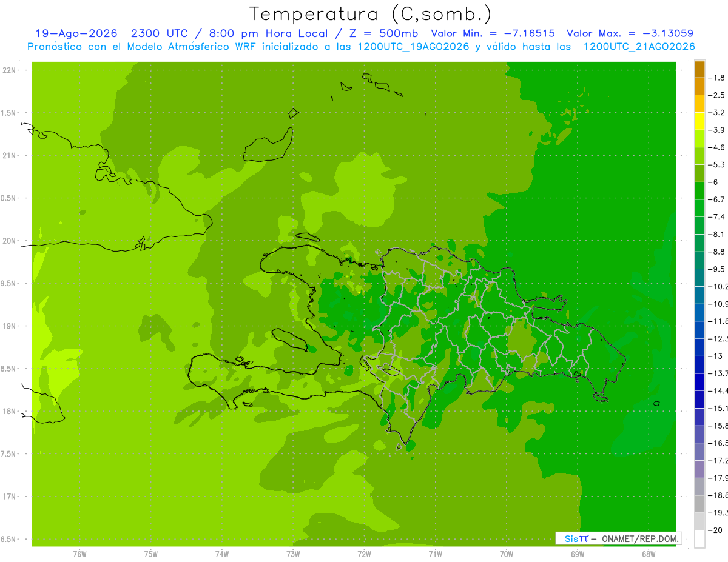The width and height of the screenshot is (728, 562).
Task: Pick the gray swatch between -18.6 and -19.3
Action: (x=699, y=504)
